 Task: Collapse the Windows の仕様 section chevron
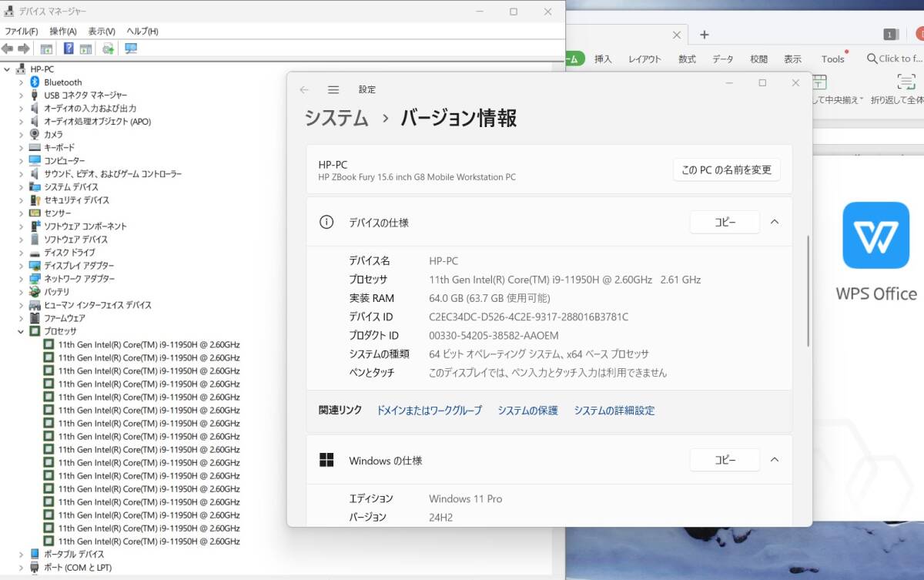pyautogui.click(x=775, y=460)
